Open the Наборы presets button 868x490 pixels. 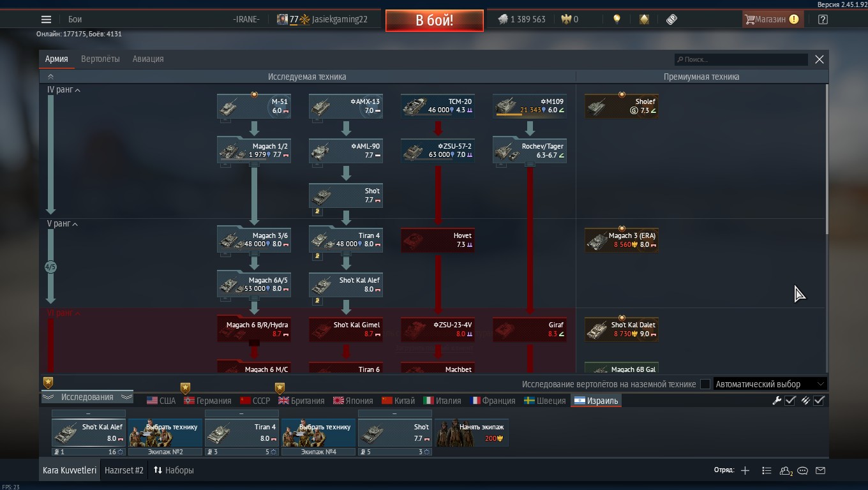[174, 470]
